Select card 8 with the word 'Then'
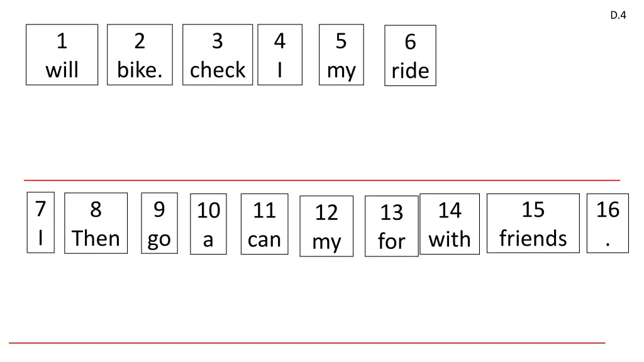The width and height of the screenshot is (644, 362). pos(96,223)
